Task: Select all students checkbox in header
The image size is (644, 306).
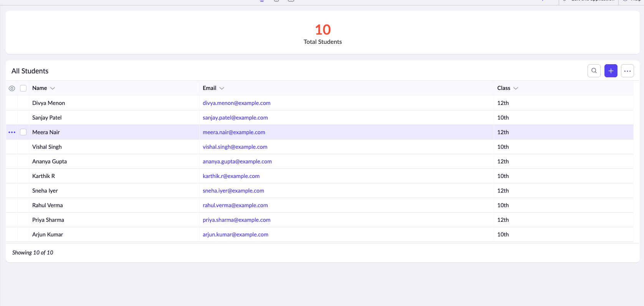Action: [23, 88]
